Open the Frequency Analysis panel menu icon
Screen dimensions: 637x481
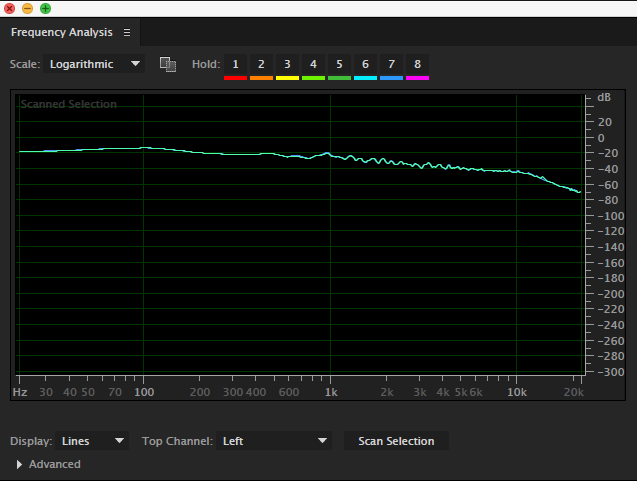click(127, 32)
